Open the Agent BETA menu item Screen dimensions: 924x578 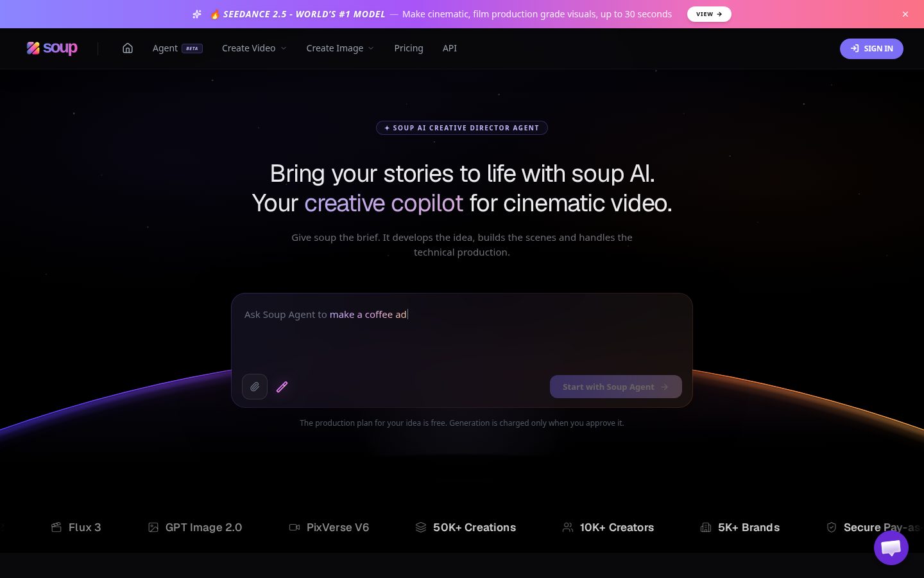point(178,48)
